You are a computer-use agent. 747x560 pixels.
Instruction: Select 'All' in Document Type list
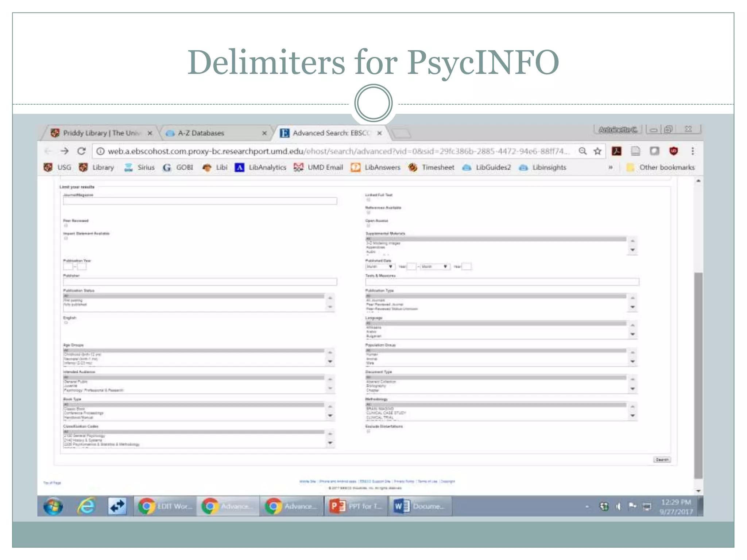coord(496,377)
